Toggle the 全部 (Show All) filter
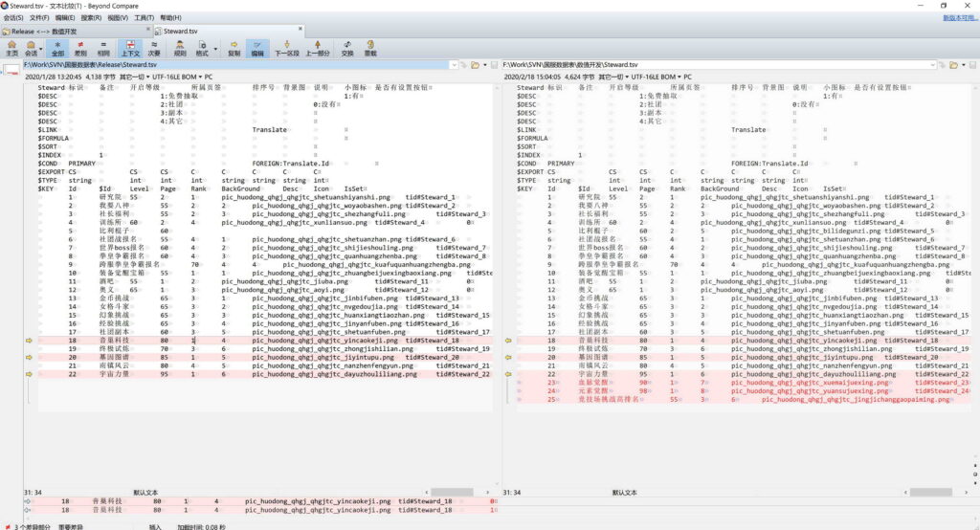The width and height of the screenshot is (980, 530). 57,48
